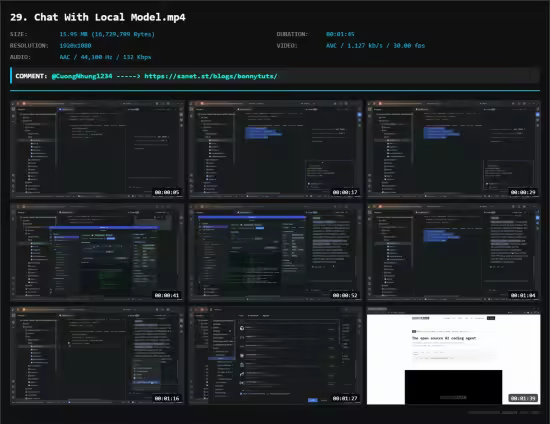550x424 pixels.
Task: Open the thumbnail stamped 00:00:17
Action: (275, 149)
